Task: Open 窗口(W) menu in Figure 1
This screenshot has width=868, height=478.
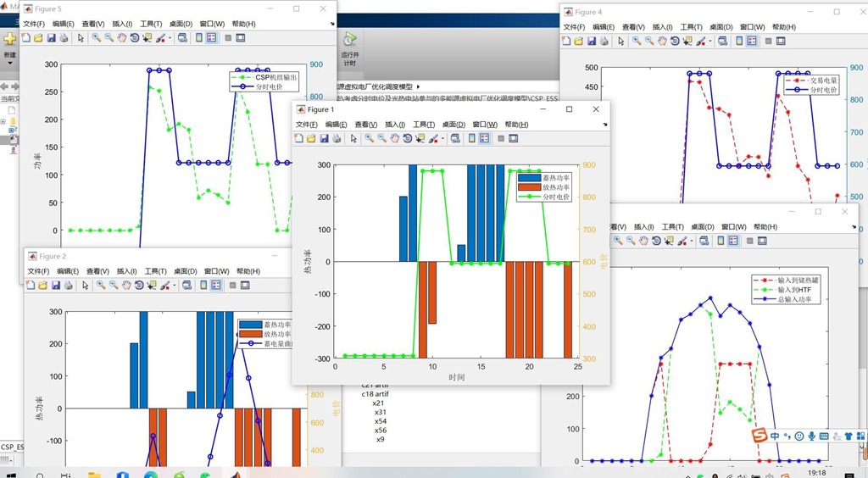Action: [x=485, y=125]
